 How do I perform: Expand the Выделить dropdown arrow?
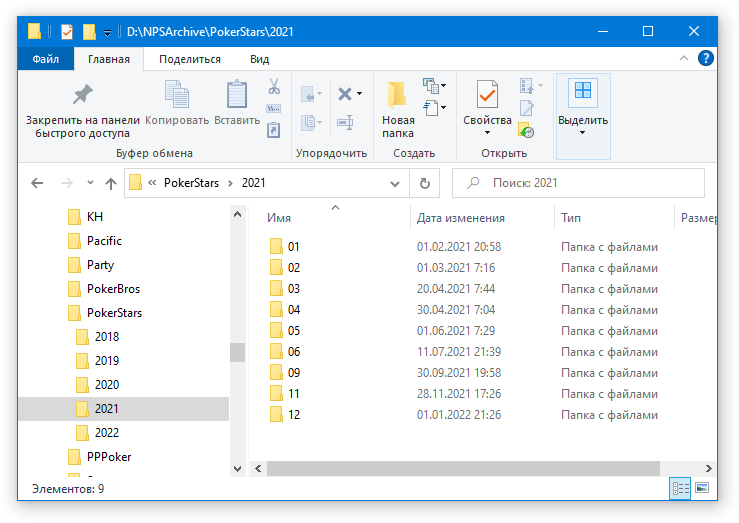[583, 133]
